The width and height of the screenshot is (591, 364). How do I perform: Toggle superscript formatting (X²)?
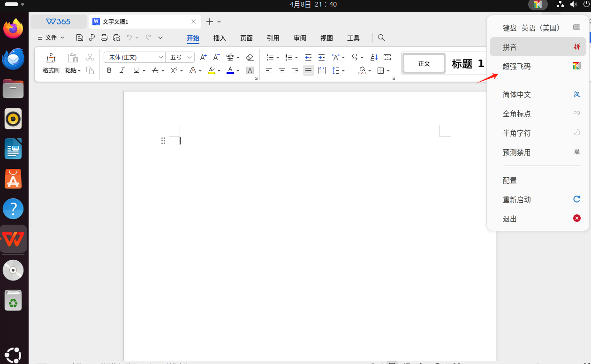pyautogui.click(x=174, y=70)
